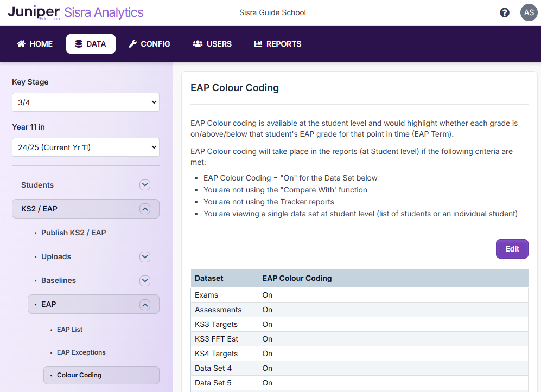
Task: Open the Key Stage dropdown
Action: (86, 102)
